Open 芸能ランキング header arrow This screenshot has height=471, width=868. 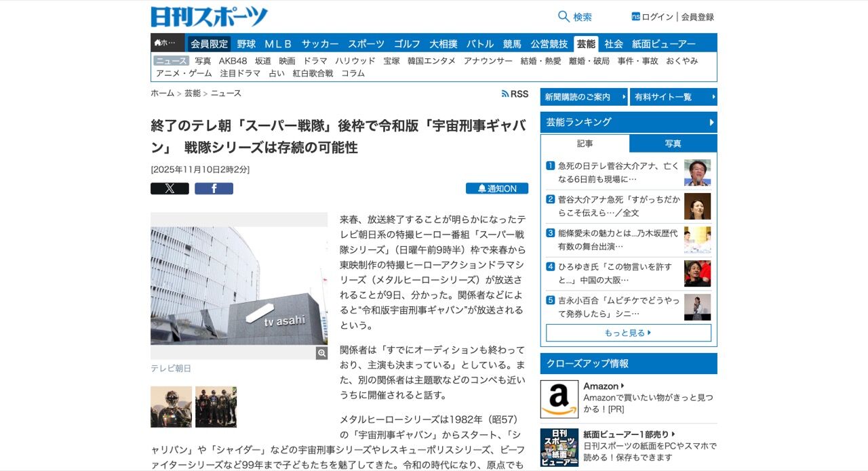click(712, 122)
